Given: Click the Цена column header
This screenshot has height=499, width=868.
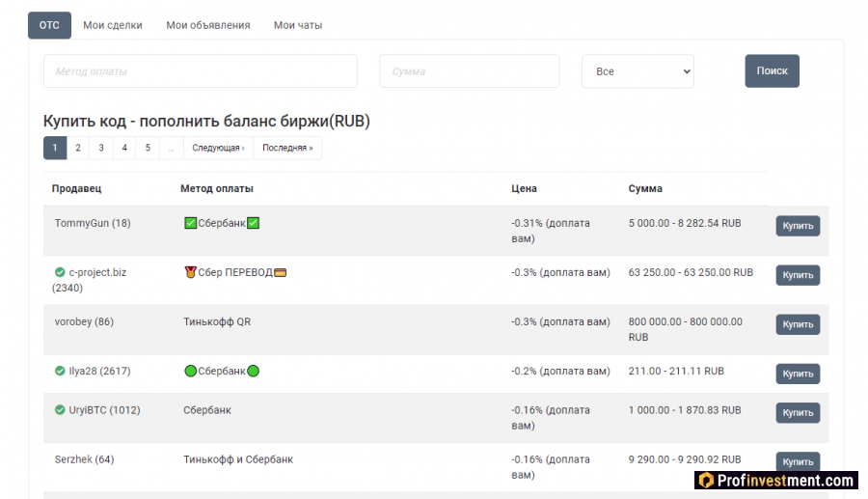Looking at the screenshot, I should click(524, 188).
